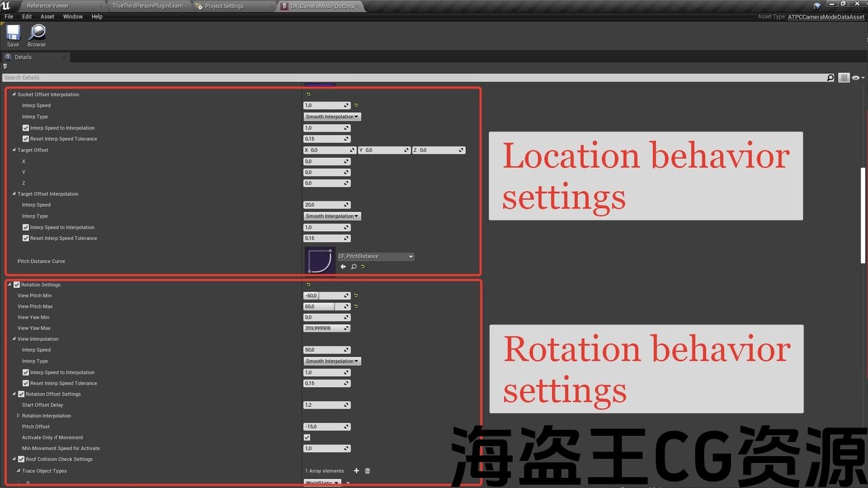
Task: Click the Save toolbar icon
Action: tap(13, 35)
